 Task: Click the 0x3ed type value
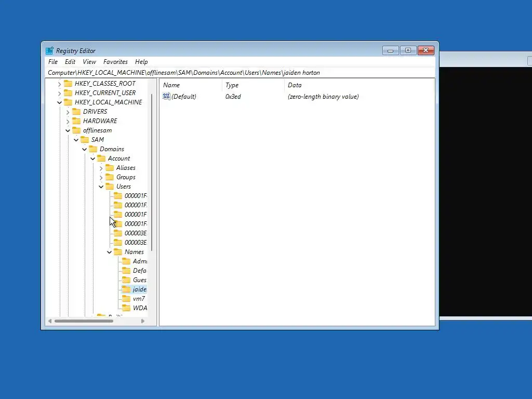tap(233, 96)
